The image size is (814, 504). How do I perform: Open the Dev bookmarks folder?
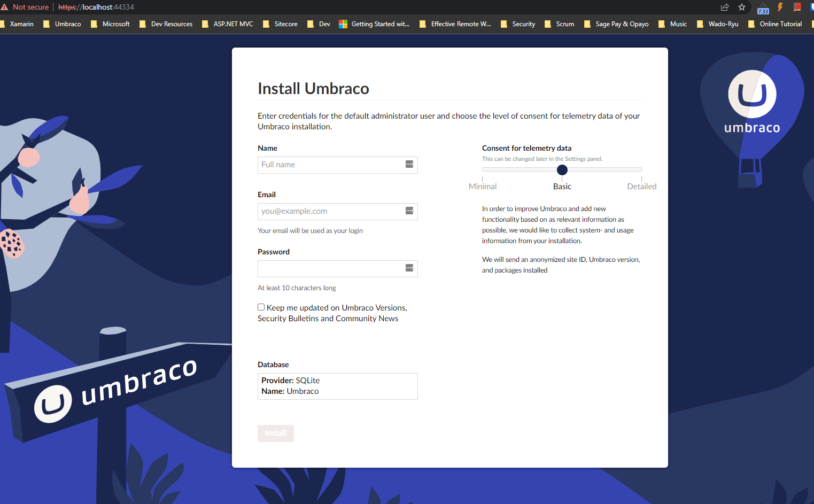[319, 24]
